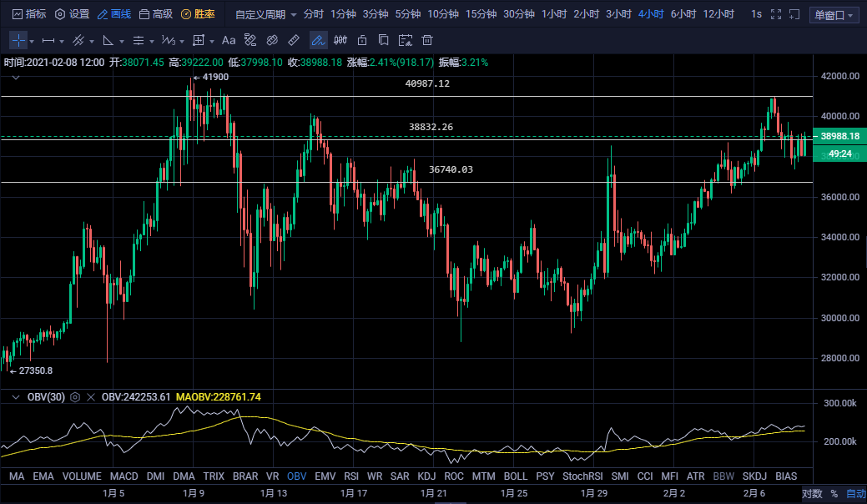
Task: Select the crosshair cursor tool
Action: point(18,40)
